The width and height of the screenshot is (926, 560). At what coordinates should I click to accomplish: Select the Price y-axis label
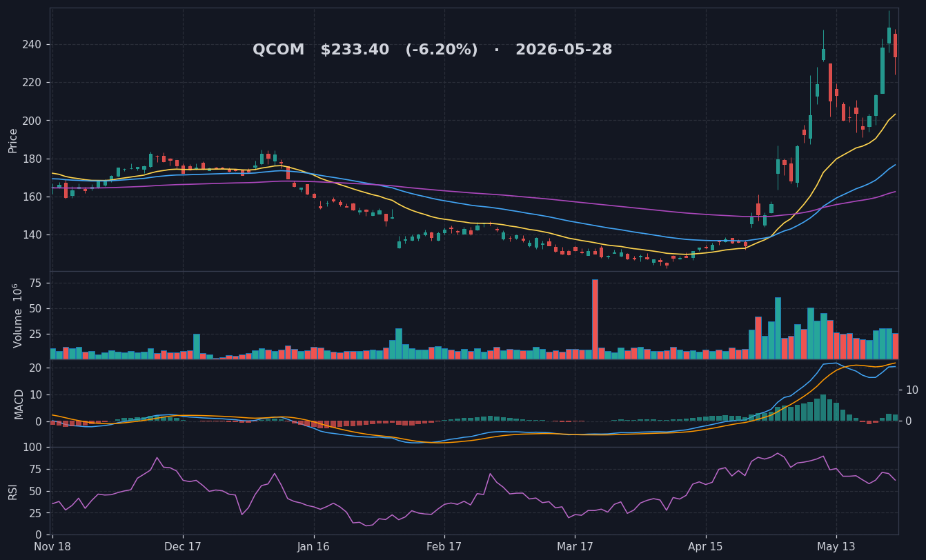click(x=13, y=140)
